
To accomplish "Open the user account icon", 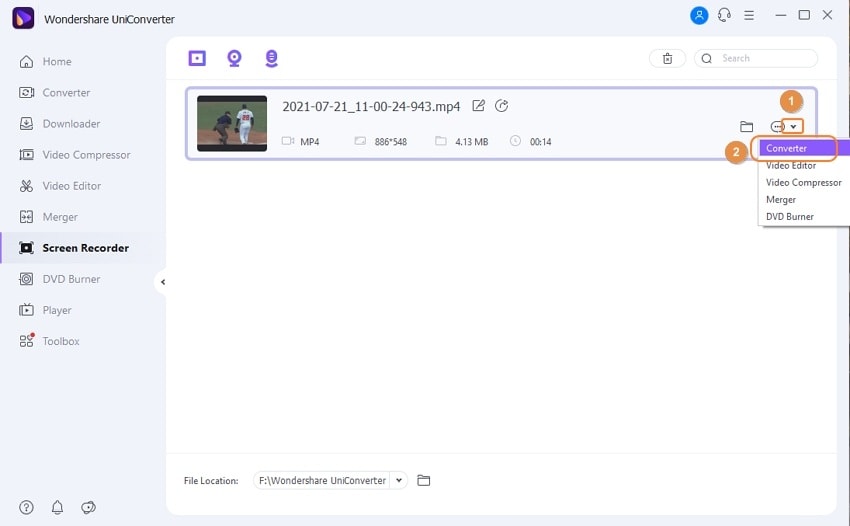I will (699, 15).
